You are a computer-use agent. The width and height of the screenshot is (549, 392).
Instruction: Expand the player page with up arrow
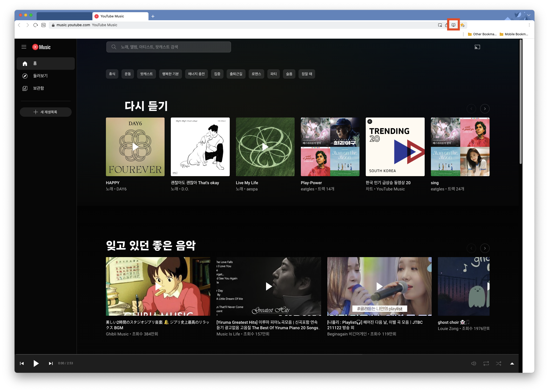[512, 363]
